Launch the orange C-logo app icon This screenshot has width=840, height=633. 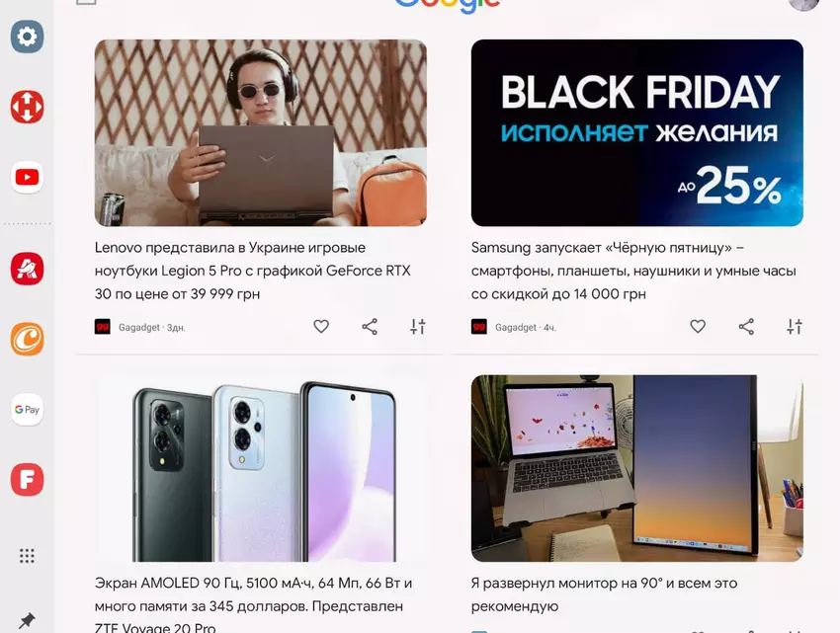tap(27, 339)
